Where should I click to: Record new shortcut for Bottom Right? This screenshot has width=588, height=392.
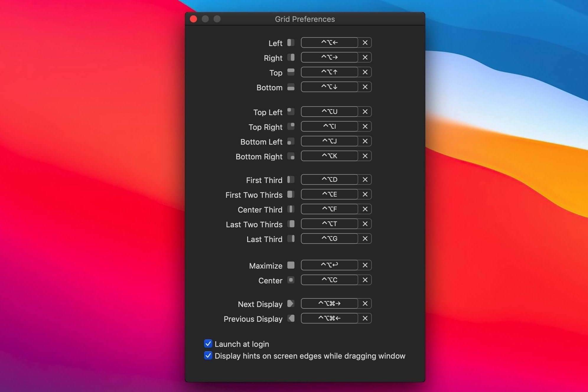click(330, 156)
